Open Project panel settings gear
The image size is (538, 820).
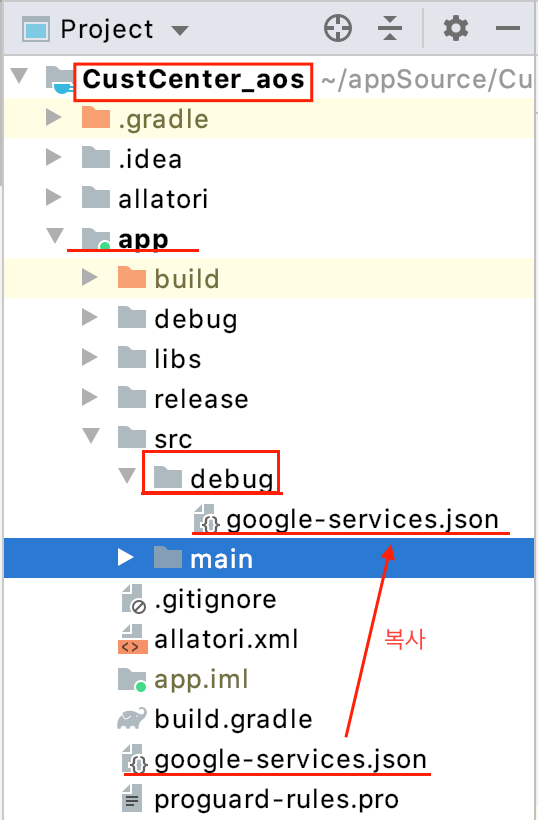click(456, 28)
